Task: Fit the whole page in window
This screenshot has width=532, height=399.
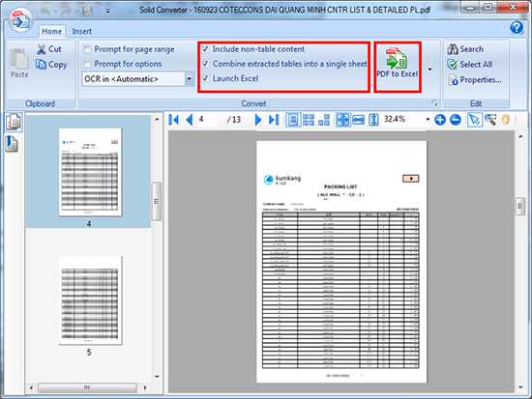Action: pos(342,120)
